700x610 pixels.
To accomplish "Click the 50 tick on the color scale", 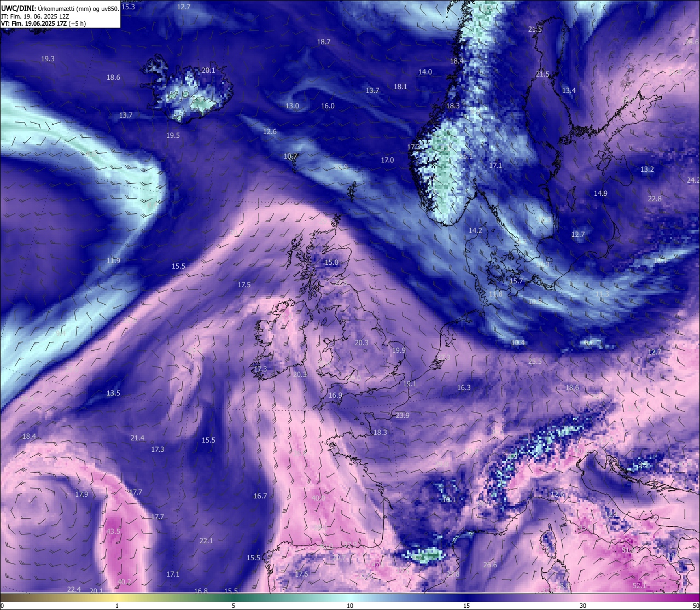I will (696, 606).
